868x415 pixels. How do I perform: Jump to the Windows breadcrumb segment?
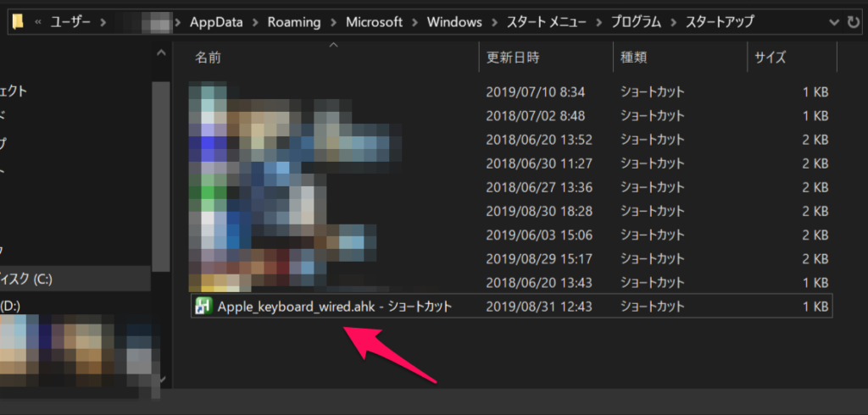click(x=453, y=22)
